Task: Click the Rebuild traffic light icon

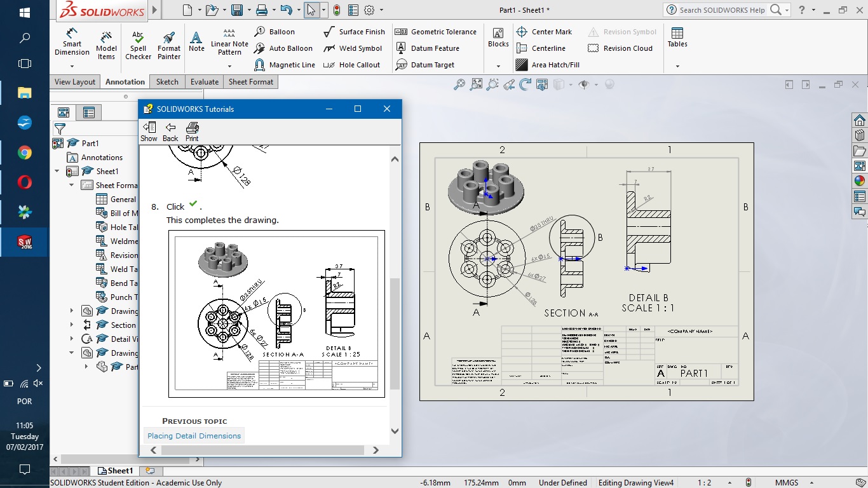Action: click(336, 10)
